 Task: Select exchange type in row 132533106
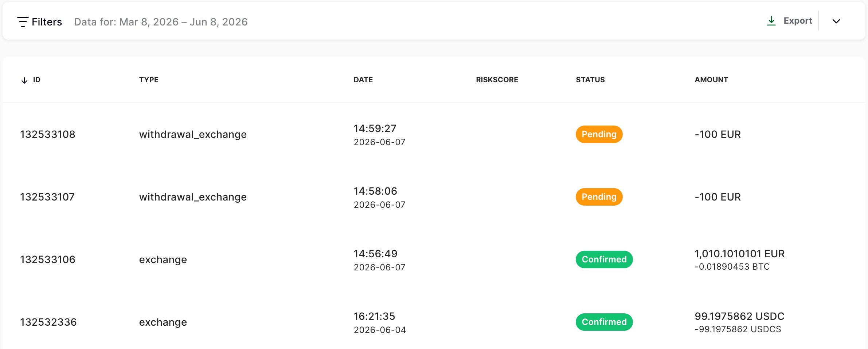tap(163, 259)
